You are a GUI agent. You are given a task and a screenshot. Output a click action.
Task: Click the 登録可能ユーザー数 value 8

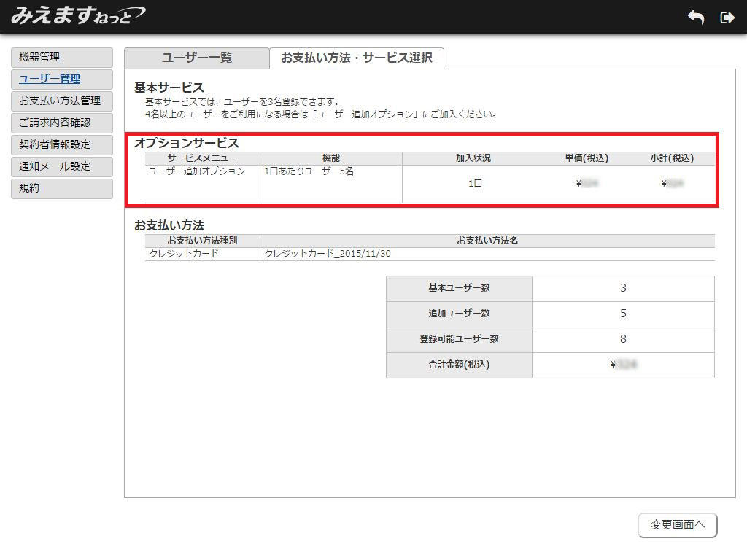[623, 339]
